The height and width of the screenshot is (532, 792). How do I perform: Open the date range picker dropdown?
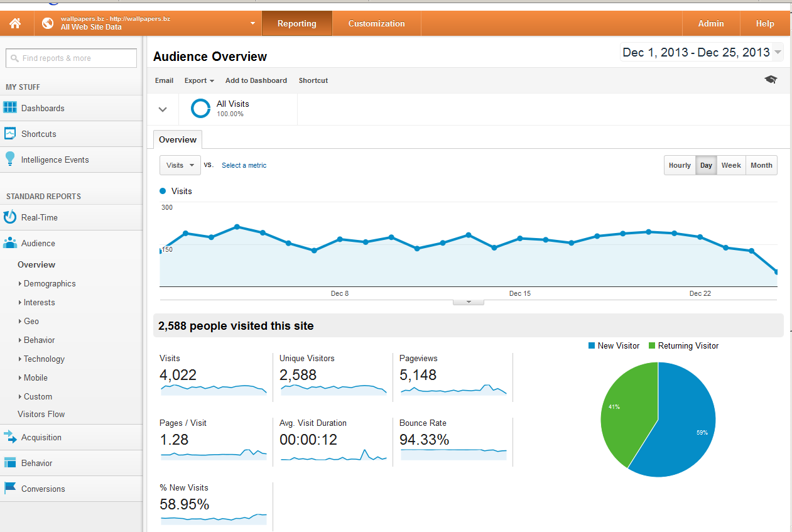coord(702,52)
